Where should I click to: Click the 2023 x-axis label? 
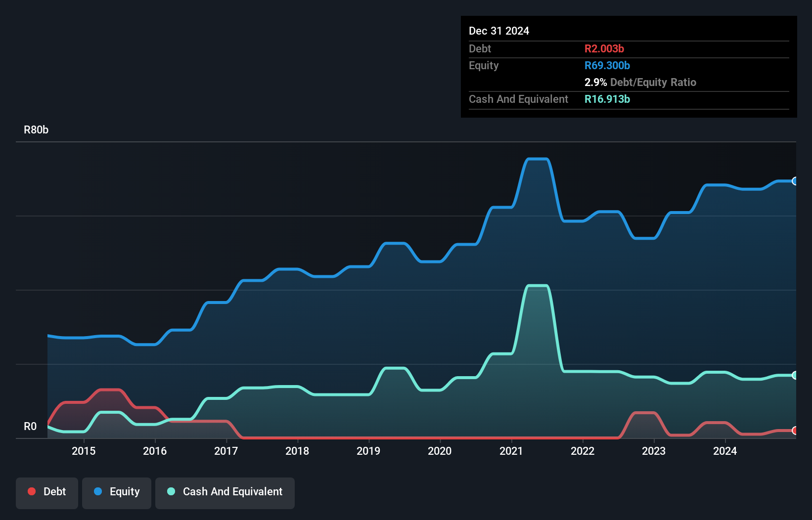point(654,451)
